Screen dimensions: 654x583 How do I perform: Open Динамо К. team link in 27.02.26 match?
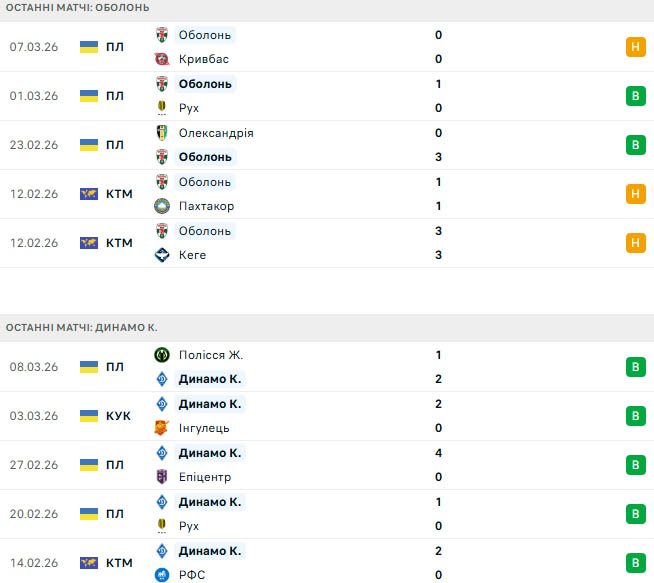pos(210,453)
